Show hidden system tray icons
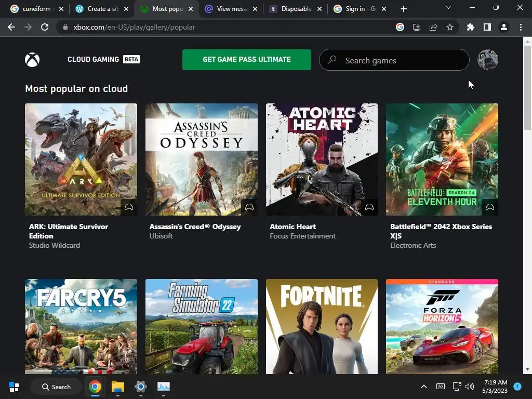Image resolution: width=532 pixels, height=399 pixels. 424,387
